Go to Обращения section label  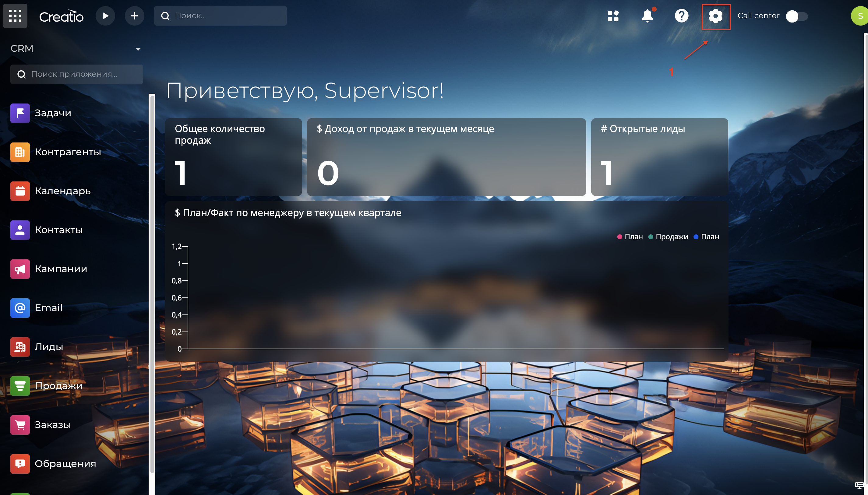coord(65,464)
